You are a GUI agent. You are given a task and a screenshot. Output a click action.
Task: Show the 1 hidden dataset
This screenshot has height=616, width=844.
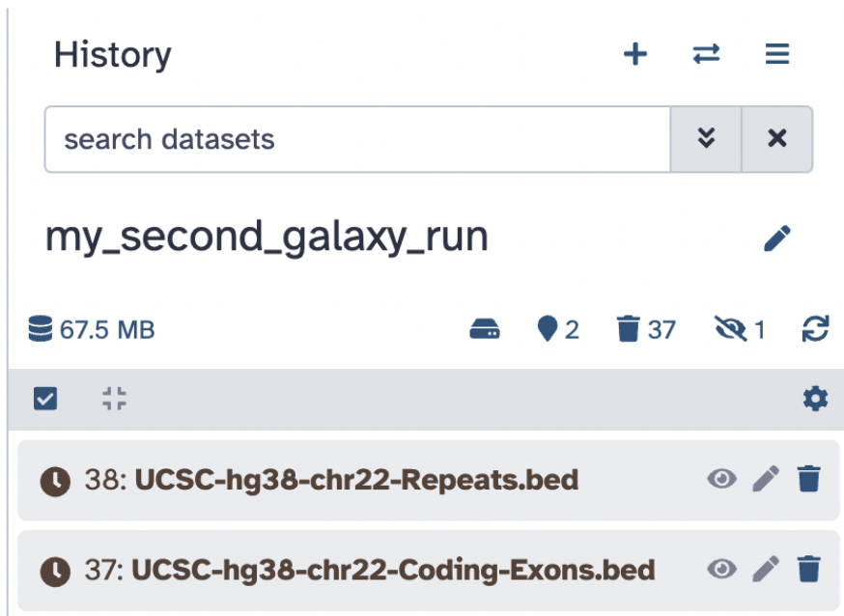click(x=740, y=330)
